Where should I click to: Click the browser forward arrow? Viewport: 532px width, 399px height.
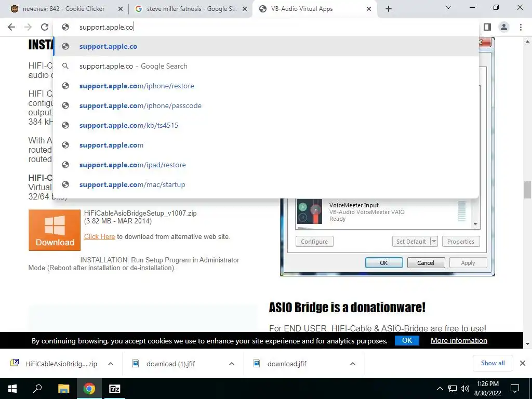pyautogui.click(x=28, y=27)
